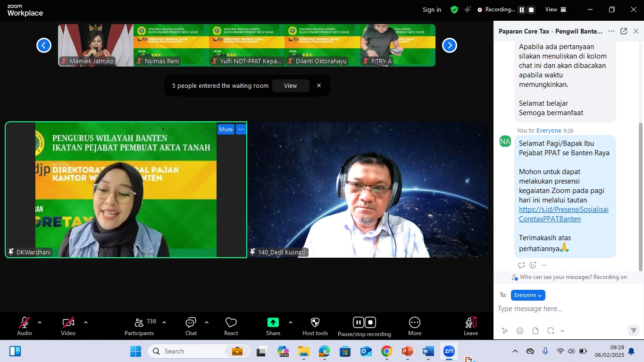Turn on the camera Video button

(68, 323)
